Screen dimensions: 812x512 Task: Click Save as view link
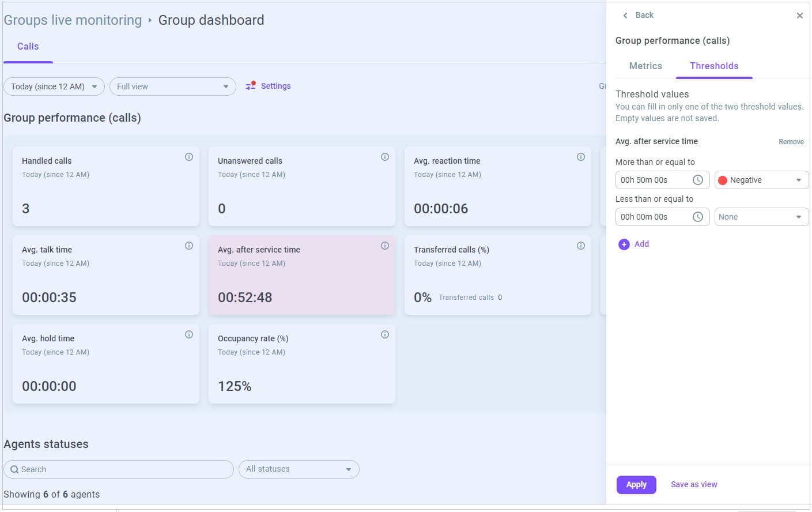[694, 485]
